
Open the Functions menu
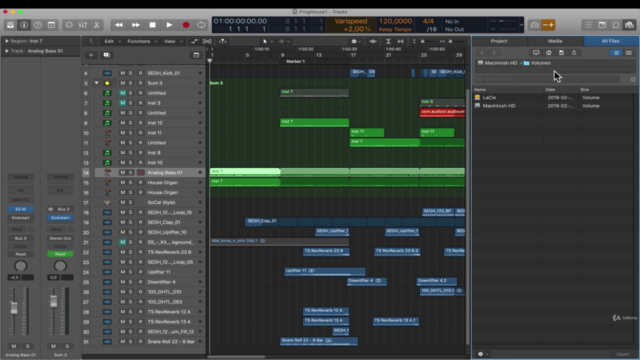pos(142,41)
